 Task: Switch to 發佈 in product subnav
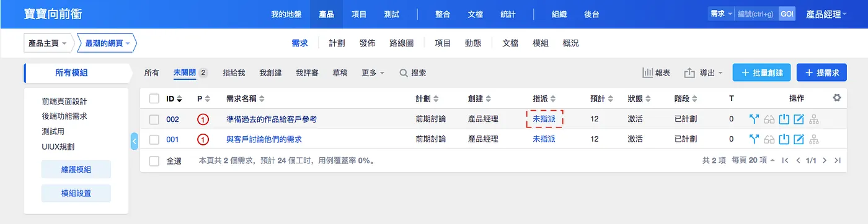pos(367,43)
